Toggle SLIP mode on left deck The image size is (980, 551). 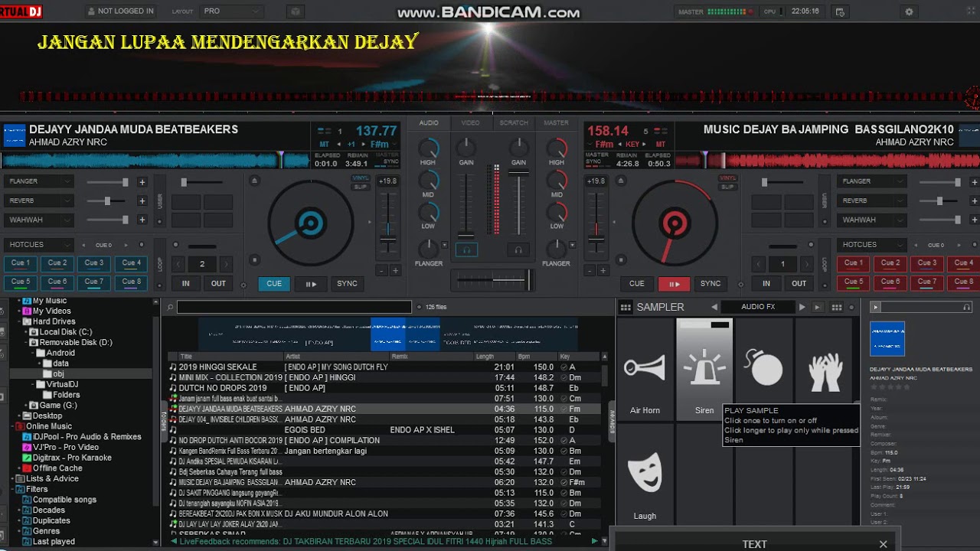tap(360, 187)
